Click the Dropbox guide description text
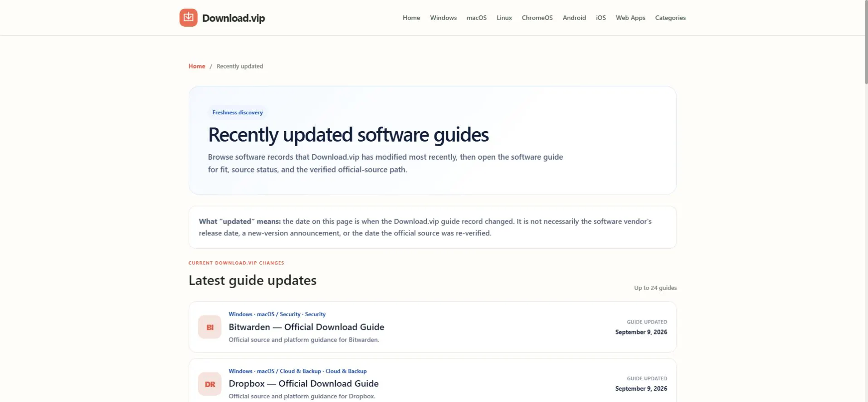The image size is (868, 402). coord(302,397)
